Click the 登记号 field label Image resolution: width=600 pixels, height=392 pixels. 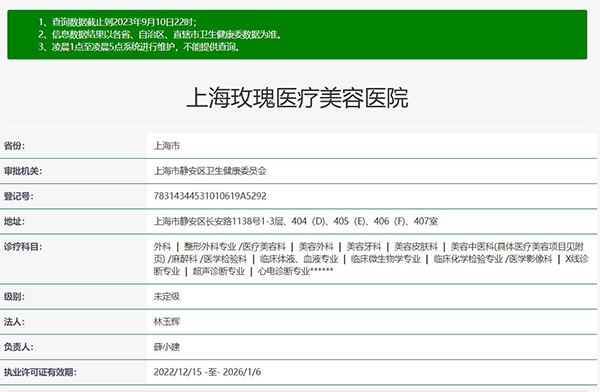[18, 196]
